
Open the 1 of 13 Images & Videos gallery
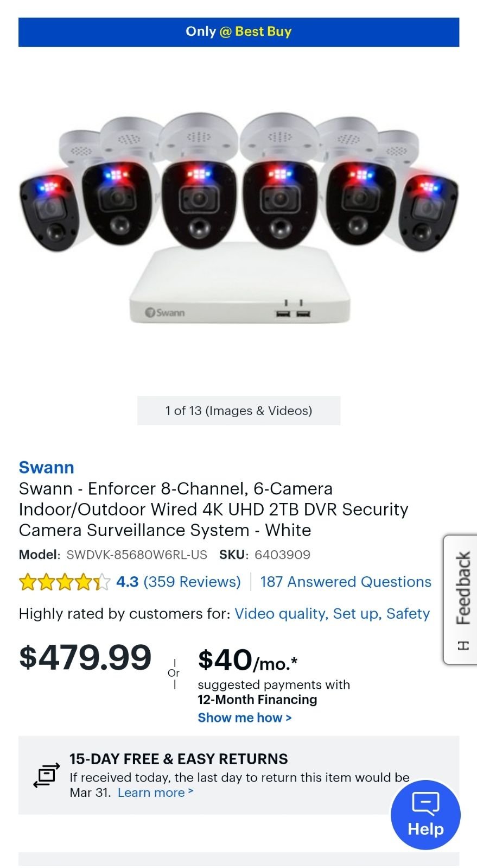[x=239, y=411]
